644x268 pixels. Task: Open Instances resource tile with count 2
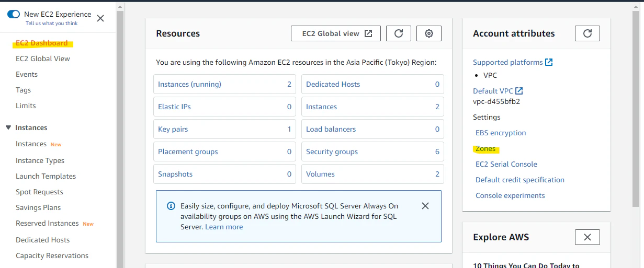(372, 107)
